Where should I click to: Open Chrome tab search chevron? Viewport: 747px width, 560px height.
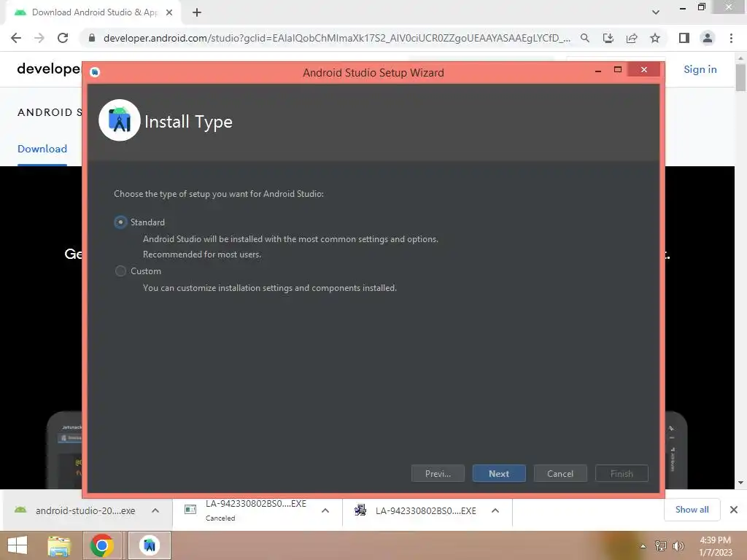(656, 12)
